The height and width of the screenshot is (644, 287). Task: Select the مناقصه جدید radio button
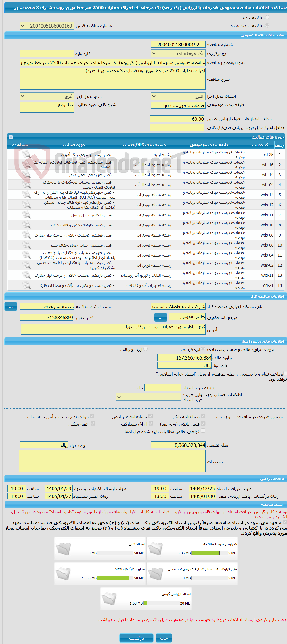click(267, 18)
